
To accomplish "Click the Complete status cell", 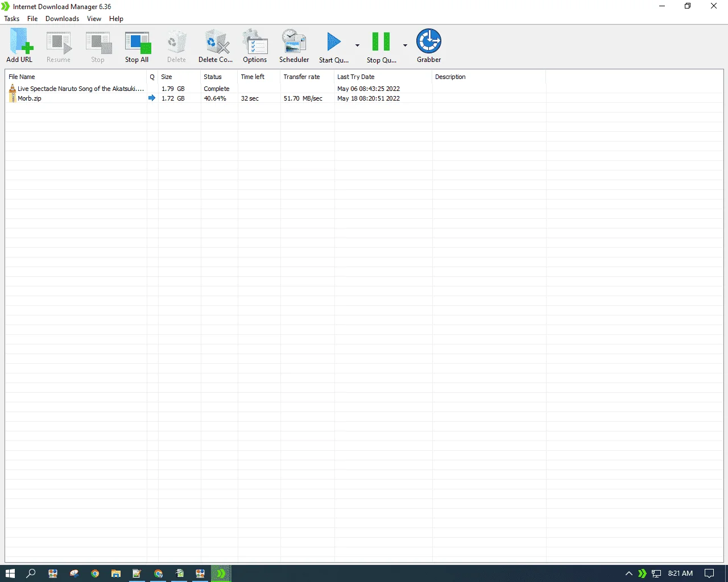I will [x=217, y=89].
